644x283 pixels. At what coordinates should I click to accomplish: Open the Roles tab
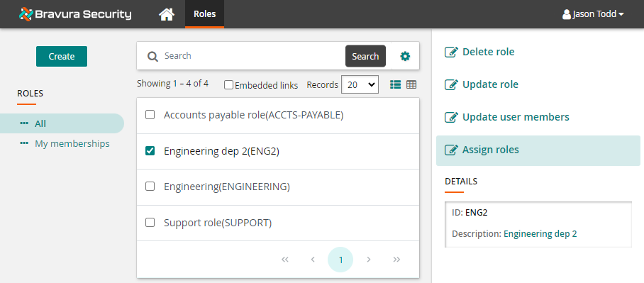click(x=204, y=14)
